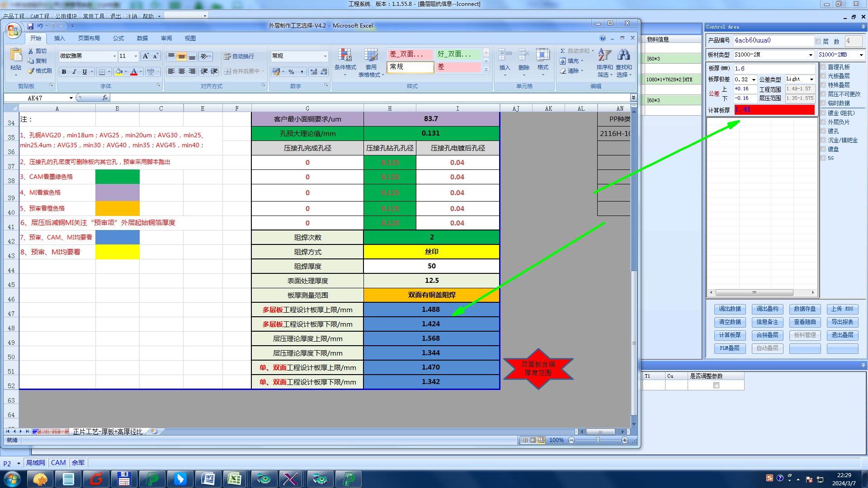Click the zoom slider in status bar

598,440
